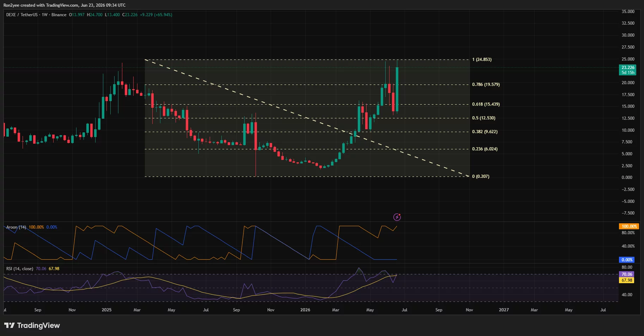Click the 2026 label on time axis
Image resolution: width=644 pixels, height=336 pixels.
(305, 310)
